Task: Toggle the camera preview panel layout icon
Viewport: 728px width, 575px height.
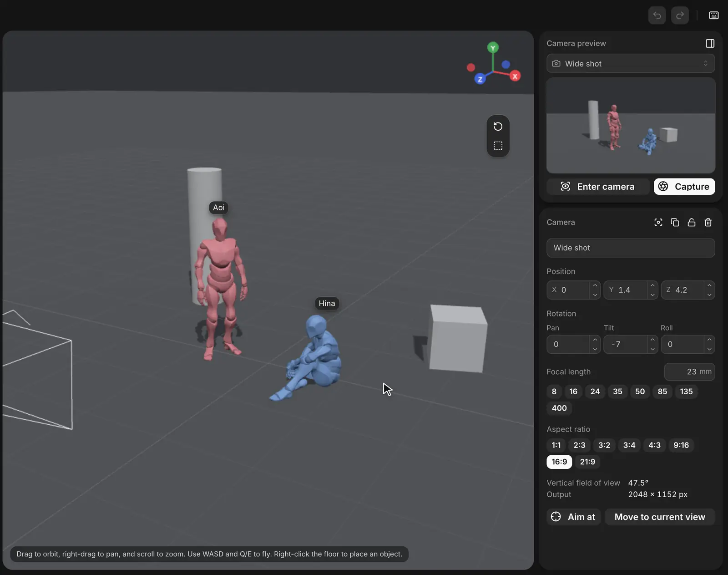Action: coord(710,43)
